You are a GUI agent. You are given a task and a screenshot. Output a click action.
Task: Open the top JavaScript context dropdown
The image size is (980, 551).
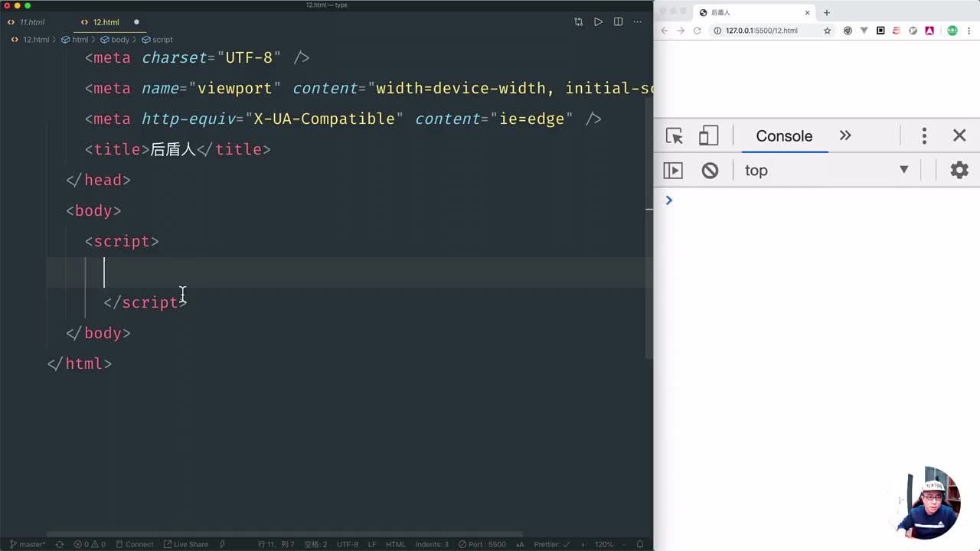pyautogui.click(x=826, y=170)
